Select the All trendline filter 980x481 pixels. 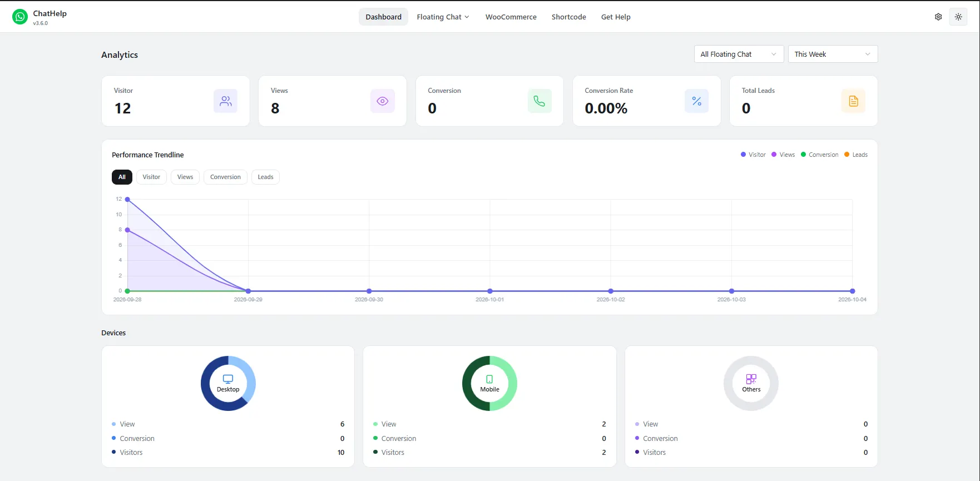(x=122, y=177)
